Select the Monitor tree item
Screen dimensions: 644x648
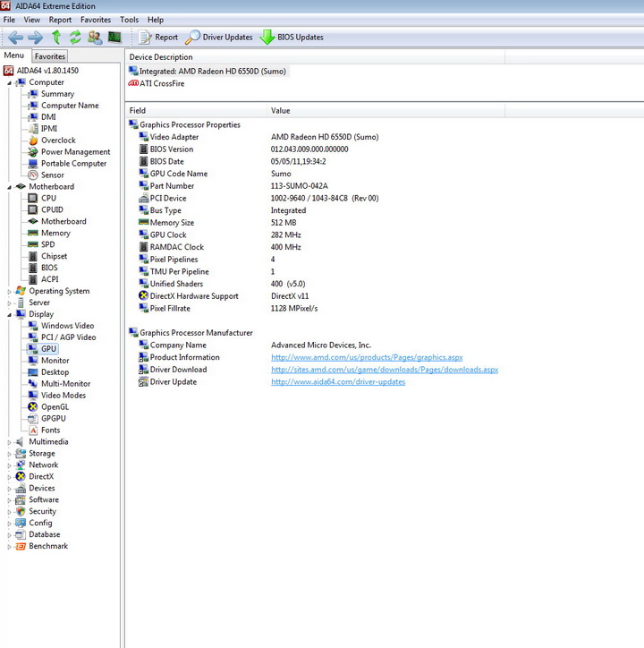(55, 361)
